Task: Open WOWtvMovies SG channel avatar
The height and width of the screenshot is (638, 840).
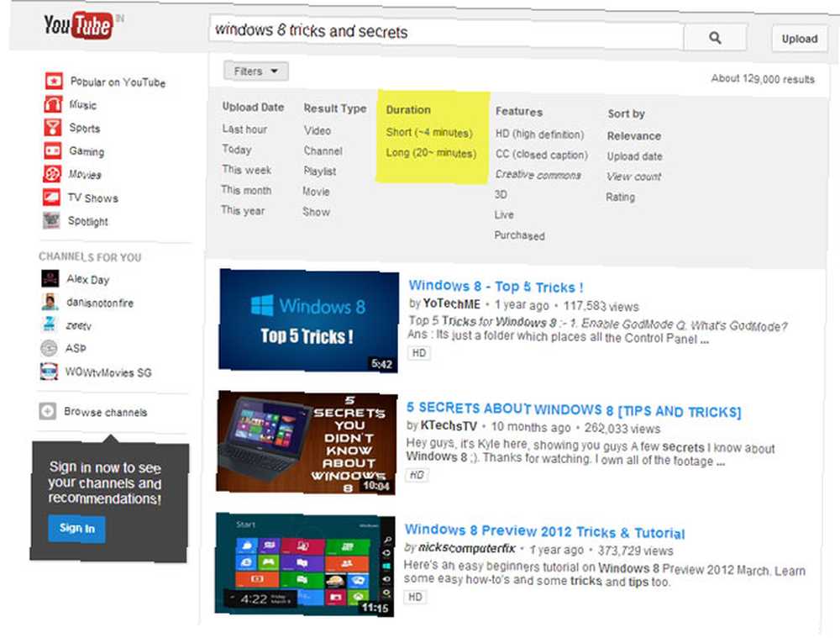Action: pyautogui.click(x=49, y=372)
